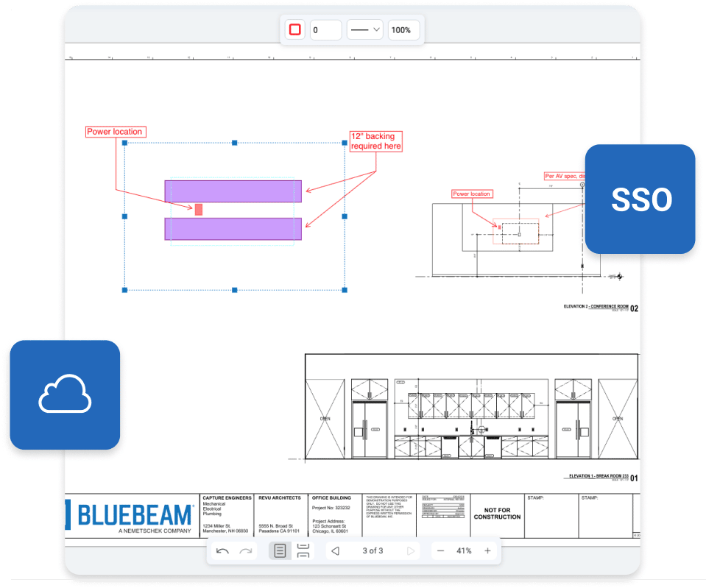Click the line width value field showing 0

point(325,29)
